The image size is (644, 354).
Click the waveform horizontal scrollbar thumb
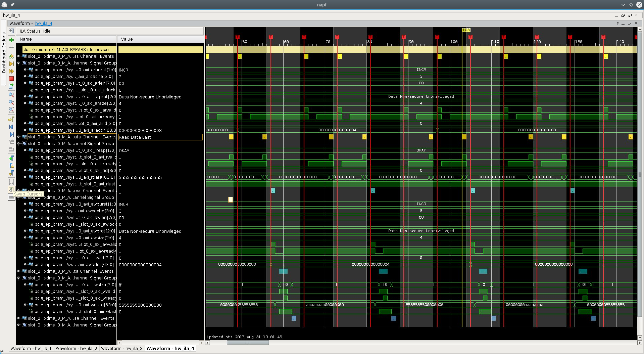(248, 343)
